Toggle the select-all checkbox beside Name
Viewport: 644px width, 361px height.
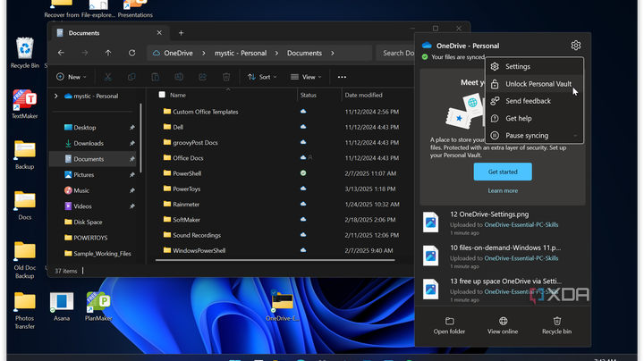(162, 95)
